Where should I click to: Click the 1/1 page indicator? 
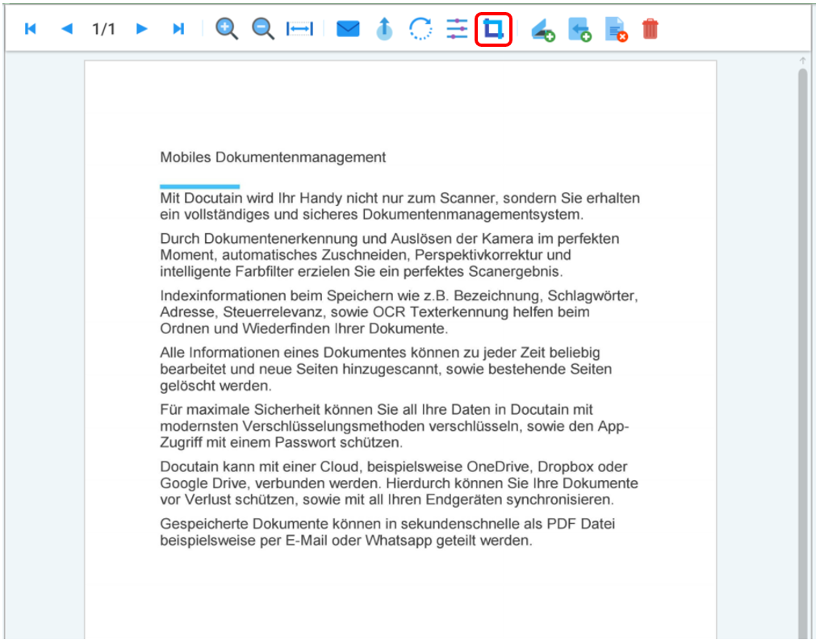point(103,29)
